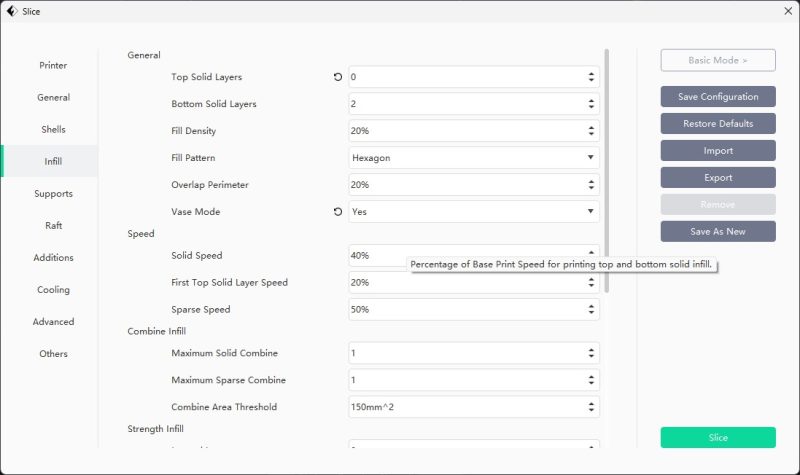800x475 pixels.
Task: Click the Vase Mode reset icon
Action: point(338,212)
